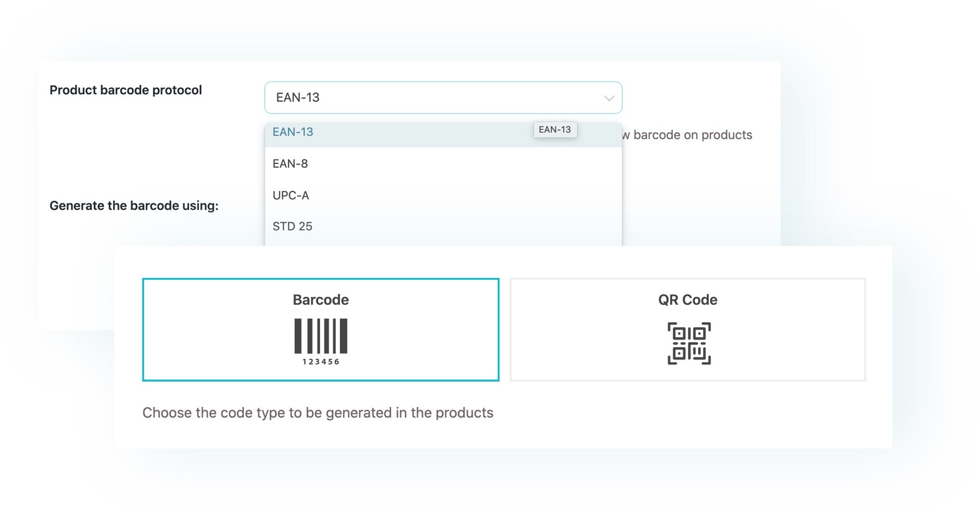Select the Barcode code type card

tap(321, 330)
